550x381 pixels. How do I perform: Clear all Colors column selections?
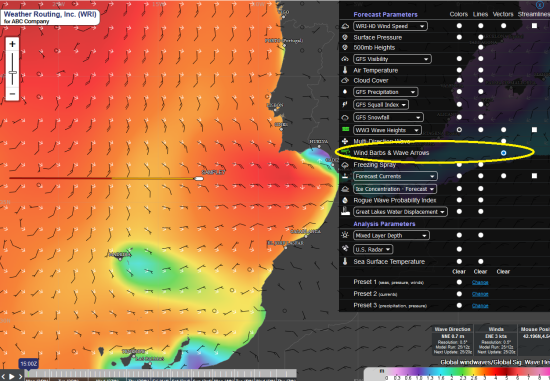(459, 271)
